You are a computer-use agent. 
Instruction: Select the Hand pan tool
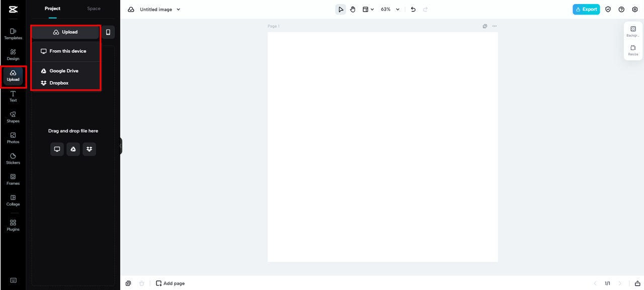point(353,9)
